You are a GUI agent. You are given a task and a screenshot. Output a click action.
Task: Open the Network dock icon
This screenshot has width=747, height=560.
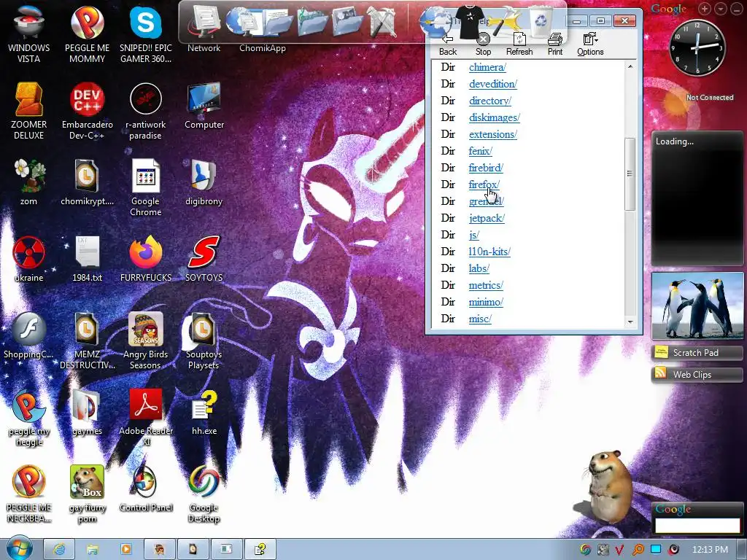(x=204, y=23)
